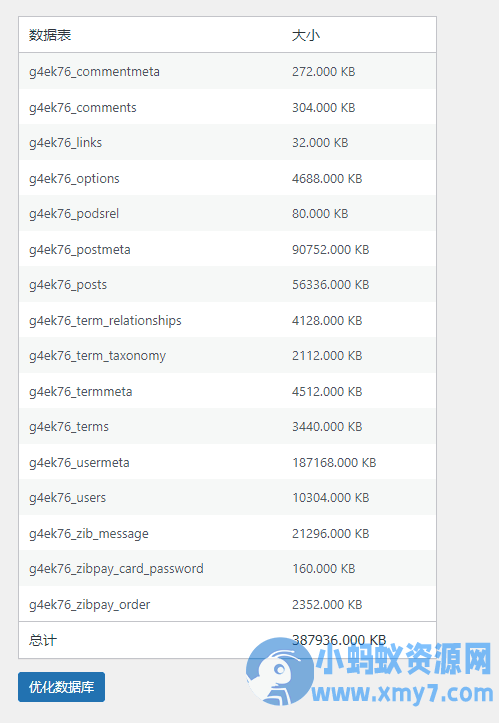The width and height of the screenshot is (499, 723).
Task: Click the www.xmy7.com watermark text
Action: 402,693
